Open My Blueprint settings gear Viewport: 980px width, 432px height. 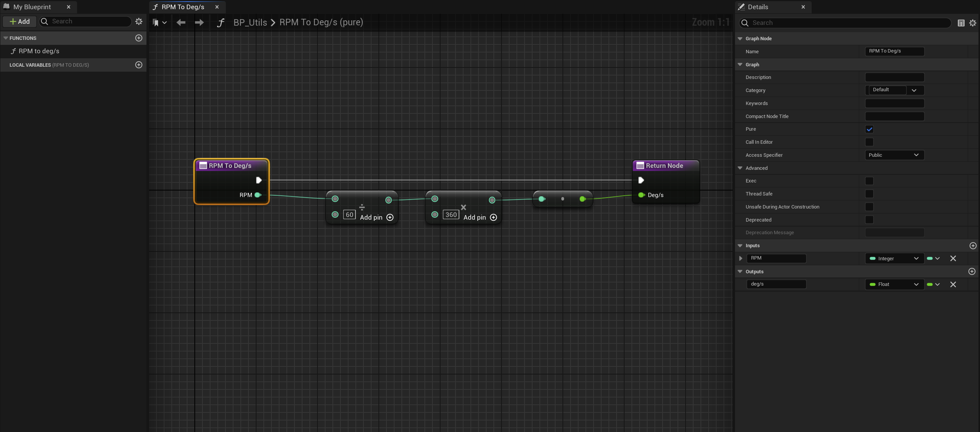(x=139, y=21)
